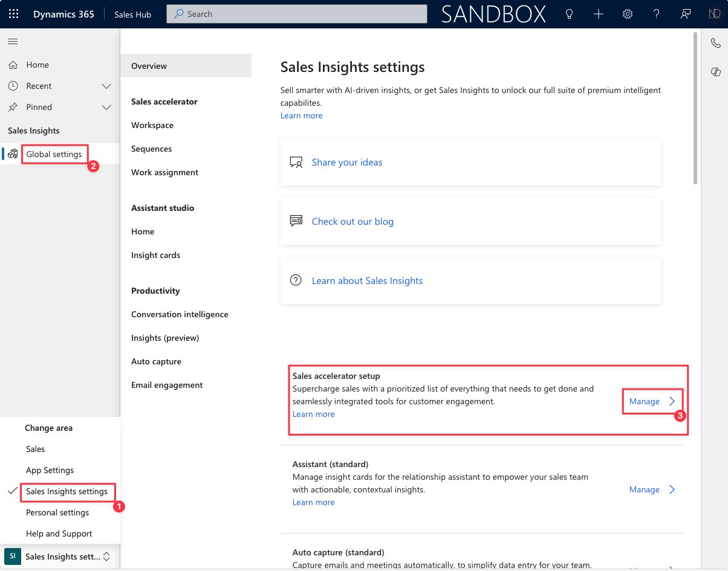Click into the Search box

click(x=296, y=14)
